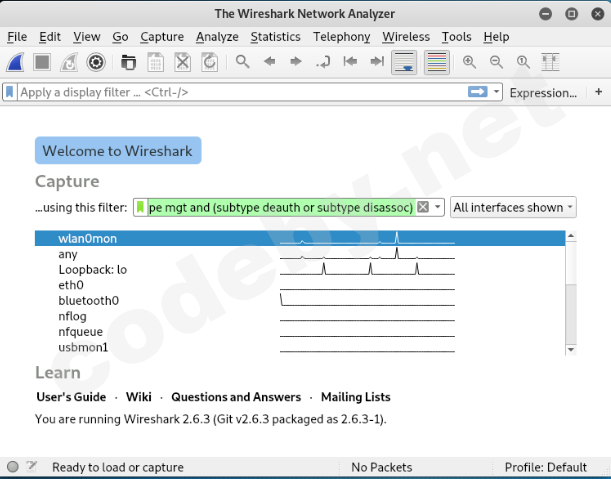Click capture filter green bookmark icon
Image resolution: width=611 pixels, height=479 pixels.
click(140, 207)
